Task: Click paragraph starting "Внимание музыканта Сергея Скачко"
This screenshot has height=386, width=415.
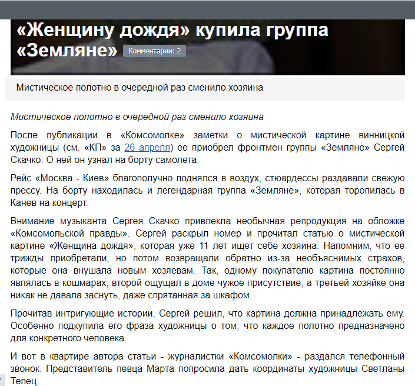Action: [x=207, y=258]
